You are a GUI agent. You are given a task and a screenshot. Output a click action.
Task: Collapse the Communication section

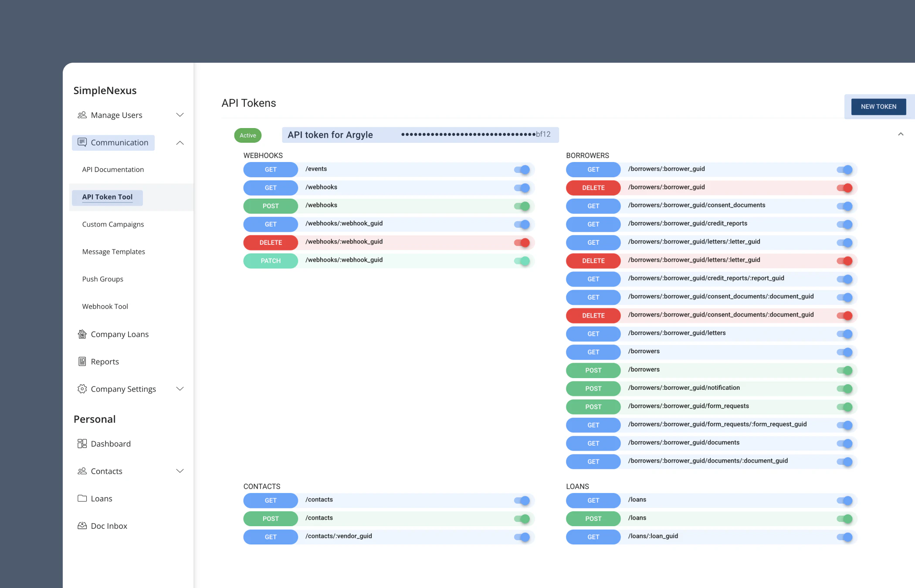point(180,143)
